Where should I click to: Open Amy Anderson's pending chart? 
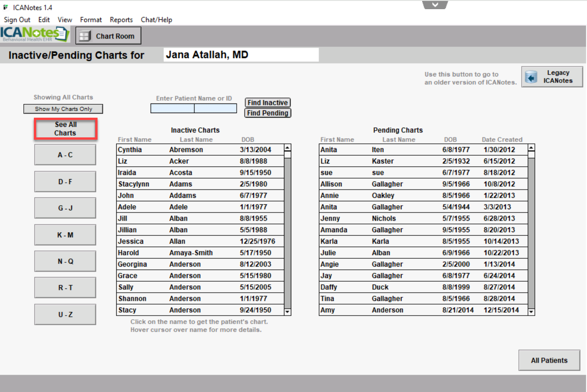tap(424, 310)
